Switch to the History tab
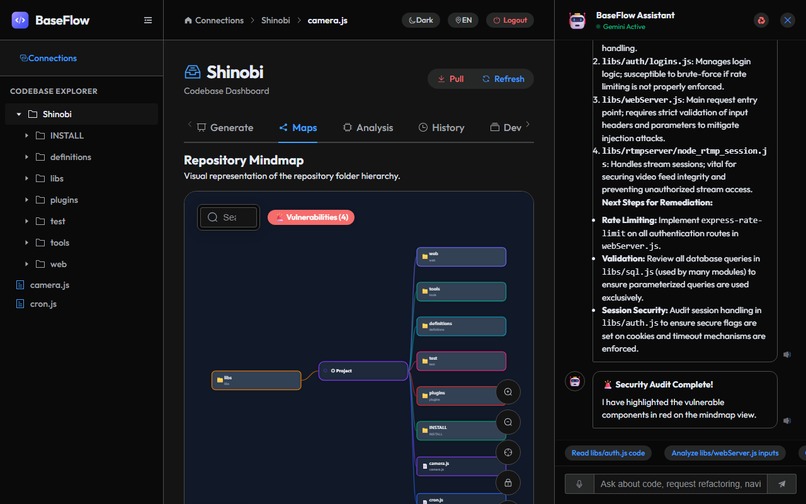The height and width of the screenshot is (504, 806). 442,128
